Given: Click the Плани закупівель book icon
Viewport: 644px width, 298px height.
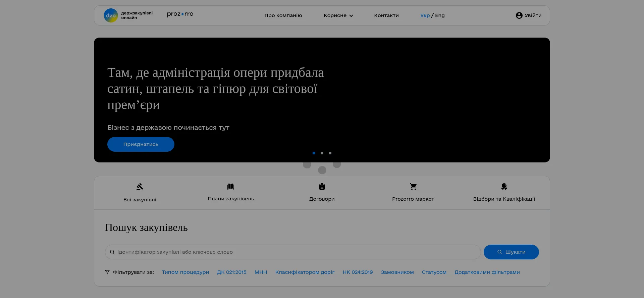Looking at the screenshot, I should (x=231, y=187).
